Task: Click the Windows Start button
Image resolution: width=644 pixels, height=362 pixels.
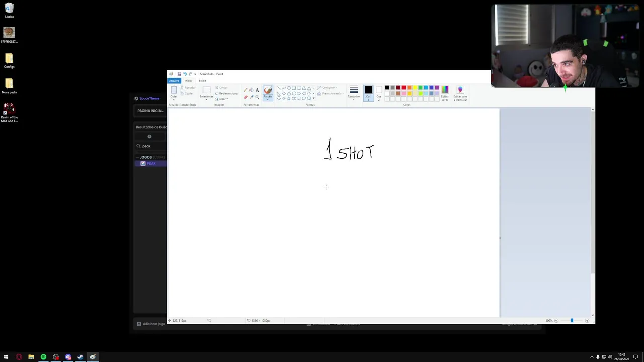Action: coord(6,357)
